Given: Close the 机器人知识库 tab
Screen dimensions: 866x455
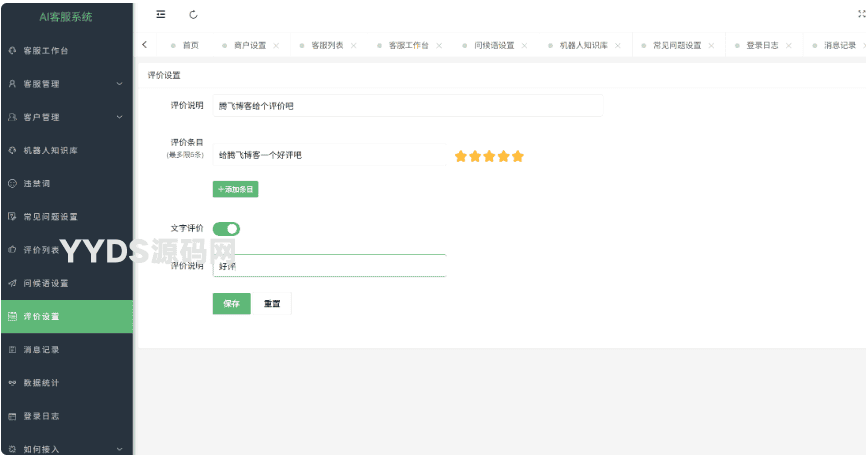Looking at the screenshot, I should [617, 45].
